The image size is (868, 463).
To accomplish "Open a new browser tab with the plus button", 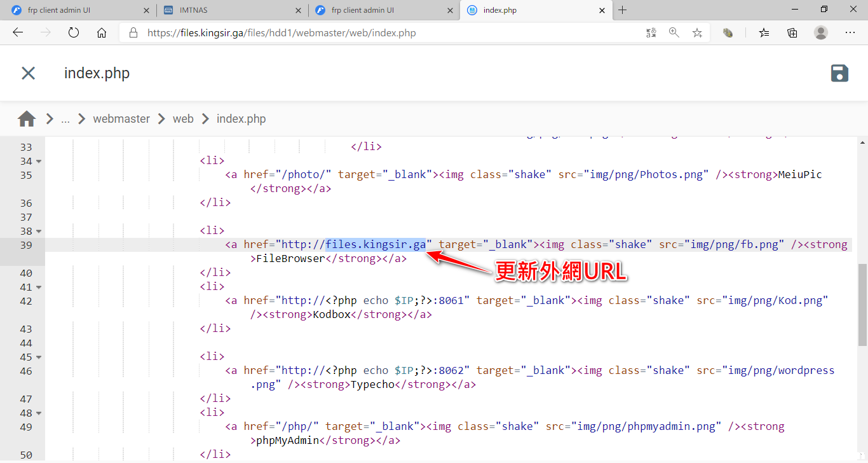I will (x=623, y=10).
